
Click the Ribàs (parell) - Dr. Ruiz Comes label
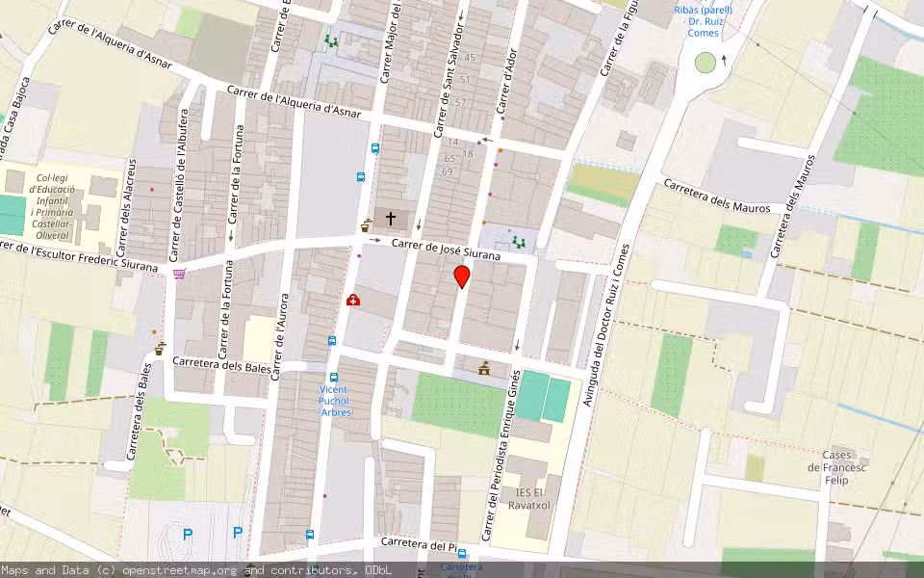coord(703,21)
